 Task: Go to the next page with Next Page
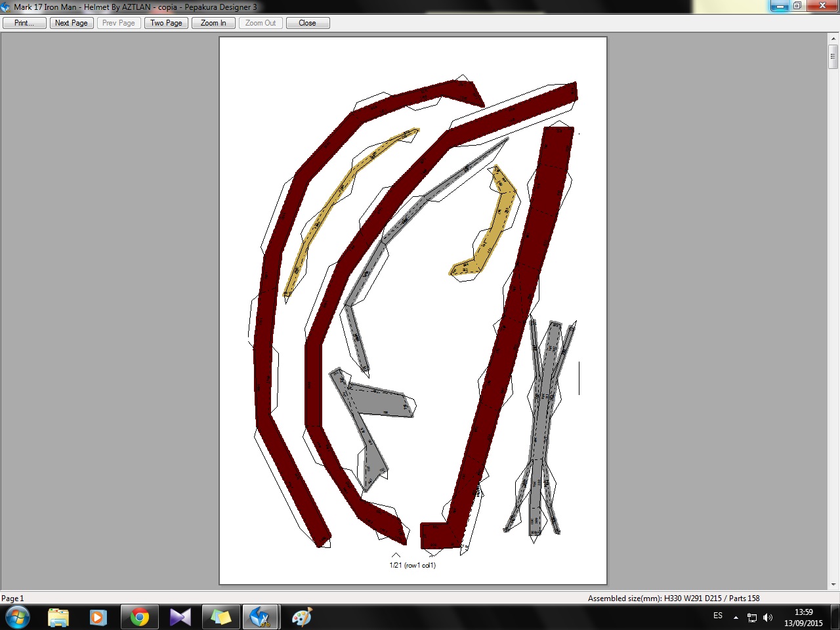(72, 23)
